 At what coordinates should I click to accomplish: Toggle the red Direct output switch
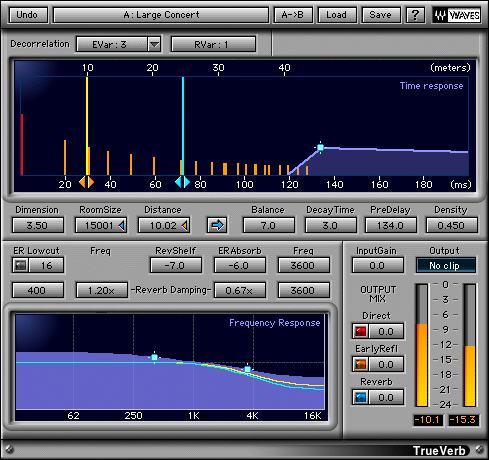(x=360, y=331)
